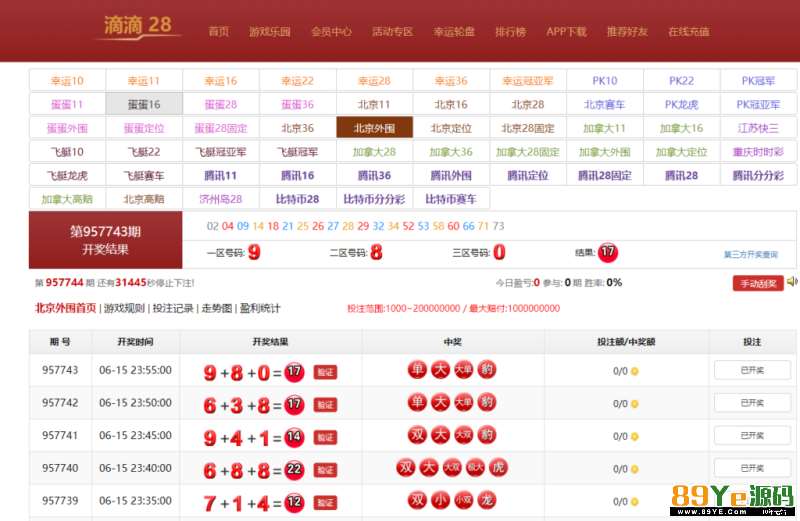Open 推荐好友 nav item
This screenshot has height=521, width=800.
pyautogui.click(x=628, y=32)
